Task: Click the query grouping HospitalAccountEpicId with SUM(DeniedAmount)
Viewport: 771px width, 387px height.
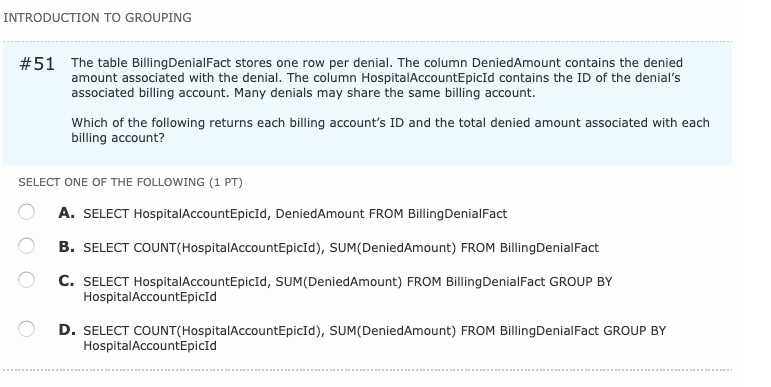Action: coord(348,289)
